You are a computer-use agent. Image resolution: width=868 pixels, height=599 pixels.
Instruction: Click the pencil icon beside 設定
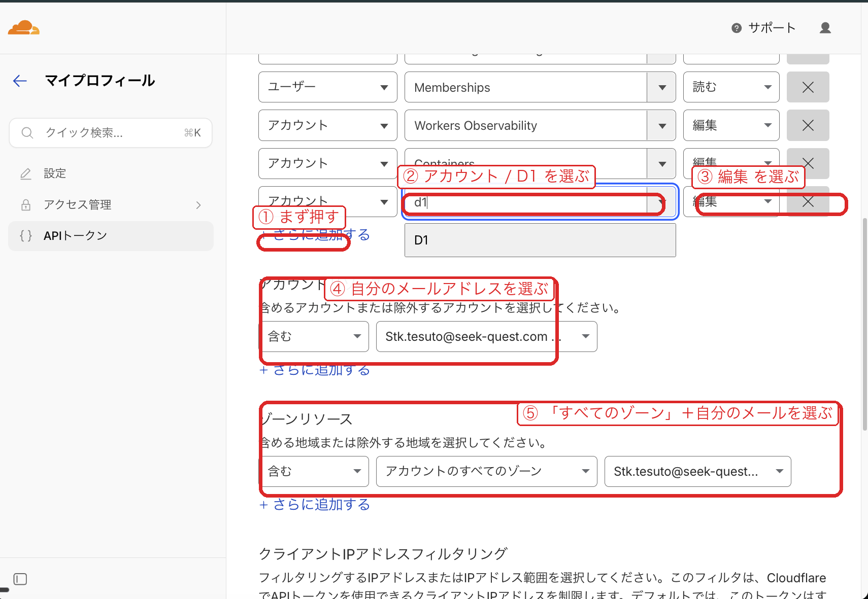[x=26, y=173]
